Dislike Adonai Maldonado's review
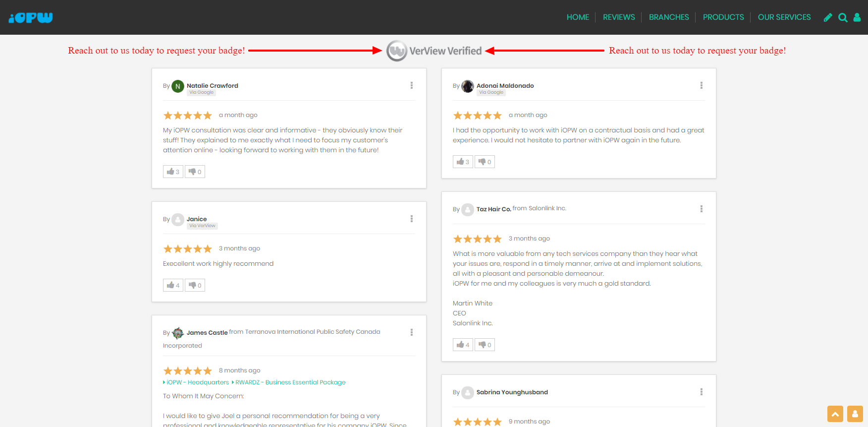Image resolution: width=868 pixels, height=427 pixels. pyautogui.click(x=485, y=162)
